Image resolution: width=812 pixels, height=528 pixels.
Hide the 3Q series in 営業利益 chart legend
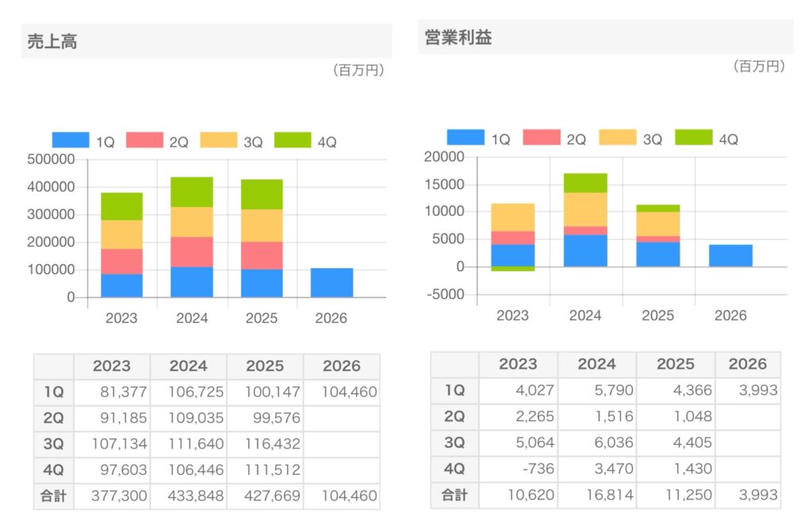click(617, 138)
